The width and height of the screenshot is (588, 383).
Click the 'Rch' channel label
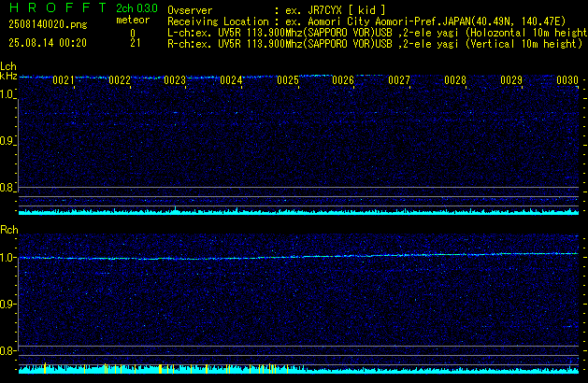tap(9, 230)
